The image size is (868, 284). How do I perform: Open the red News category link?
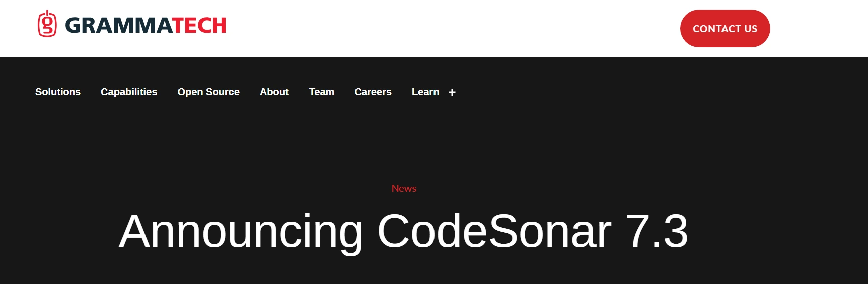tap(404, 188)
